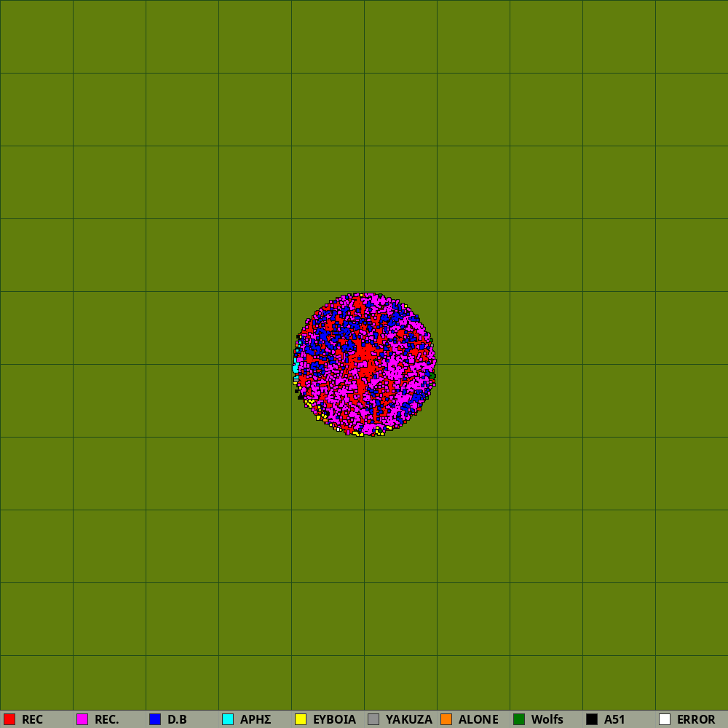Click the ΑΡΗΣ legend label text
The height and width of the screenshot is (728, 728).
pos(256,719)
